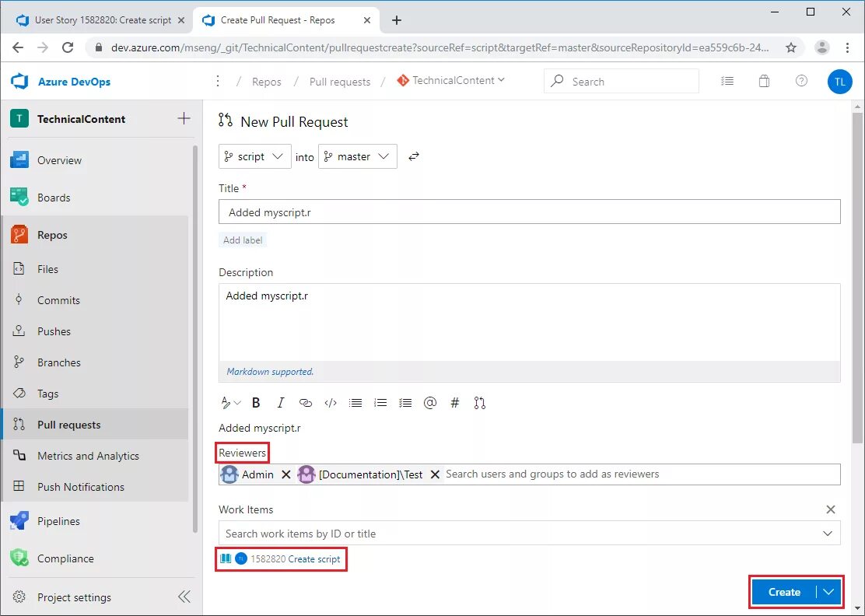The width and height of the screenshot is (865, 616).
Task: Mention a pull request icon in the toolbar
Action: [479, 403]
